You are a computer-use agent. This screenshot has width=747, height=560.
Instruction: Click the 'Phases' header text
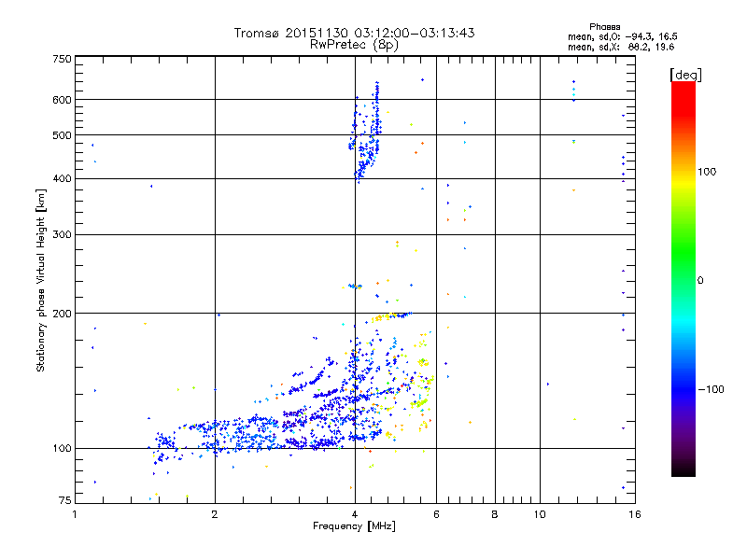click(604, 27)
